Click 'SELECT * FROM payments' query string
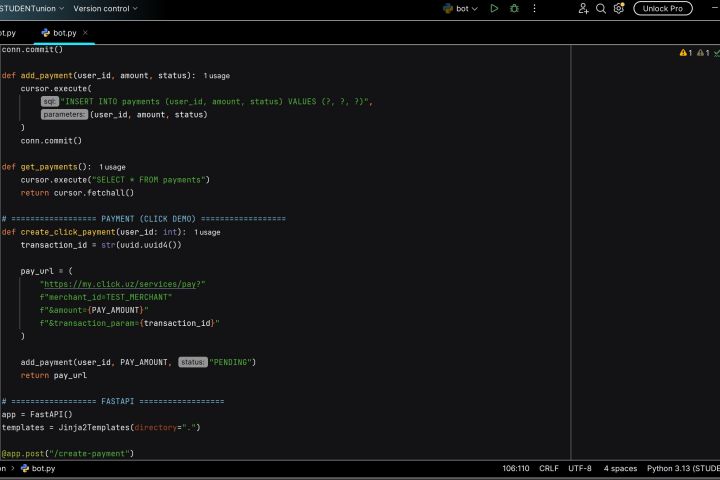The width and height of the screenshot is (720, 480). tap(149, 180)
